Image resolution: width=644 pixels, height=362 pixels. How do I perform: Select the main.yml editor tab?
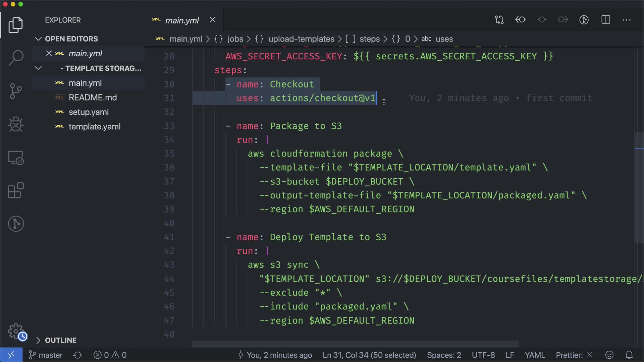(182, 20)
